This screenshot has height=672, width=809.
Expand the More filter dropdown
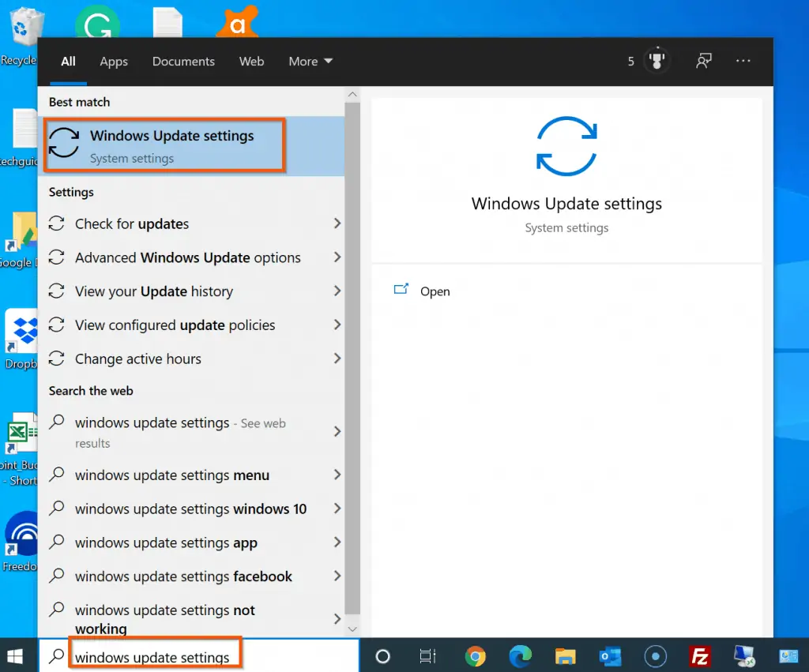point(310,61)
